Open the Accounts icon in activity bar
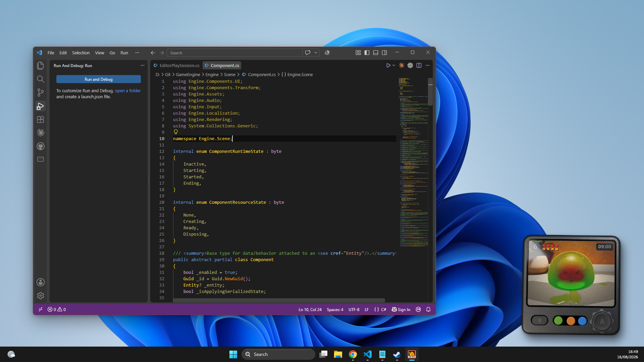Image resolution: width=644 pixels, height=362 pixels. point(41,282)
